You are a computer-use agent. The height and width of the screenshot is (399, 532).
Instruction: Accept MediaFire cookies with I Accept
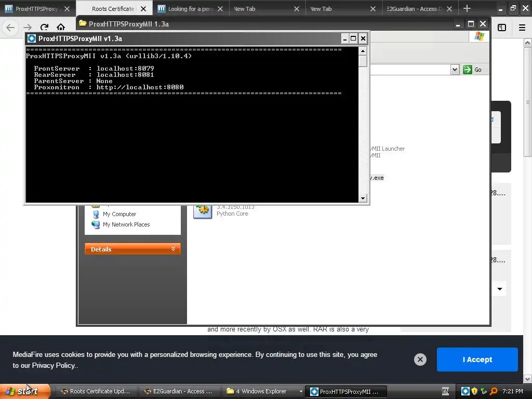(x=477, y=360)
